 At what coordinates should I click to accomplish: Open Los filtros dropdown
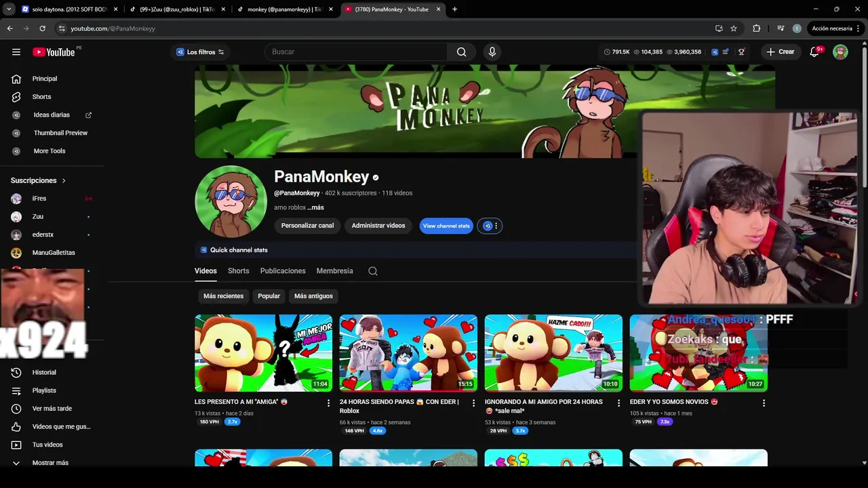click(x=200, y=52)
